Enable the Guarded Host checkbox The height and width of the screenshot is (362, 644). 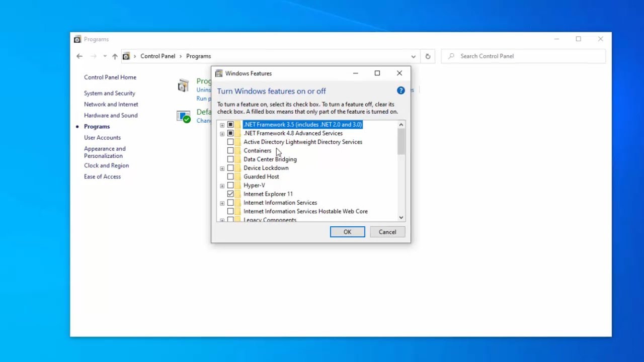tap(230, 177)
